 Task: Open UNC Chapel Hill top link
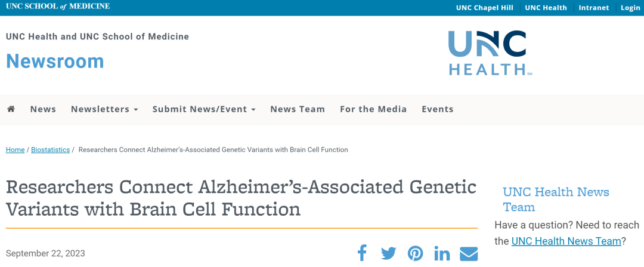point(485,7)
